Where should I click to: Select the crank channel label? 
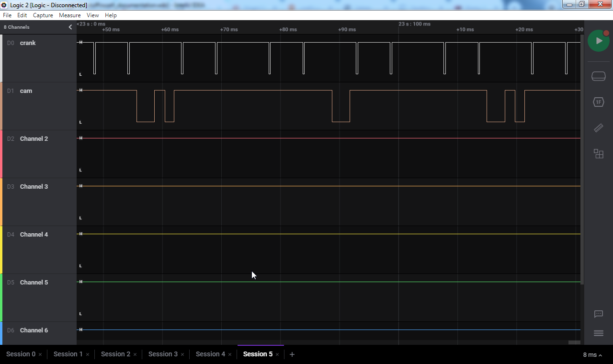tap(28, 43)
